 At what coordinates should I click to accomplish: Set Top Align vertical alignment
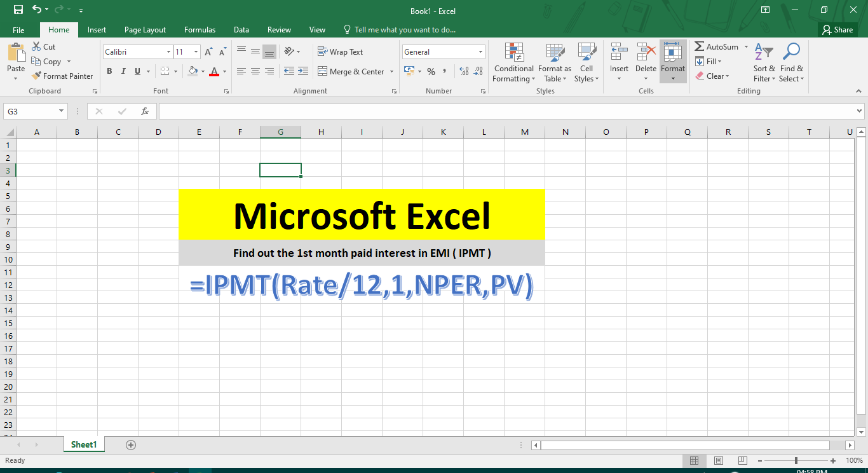click(x=241, y=51)
